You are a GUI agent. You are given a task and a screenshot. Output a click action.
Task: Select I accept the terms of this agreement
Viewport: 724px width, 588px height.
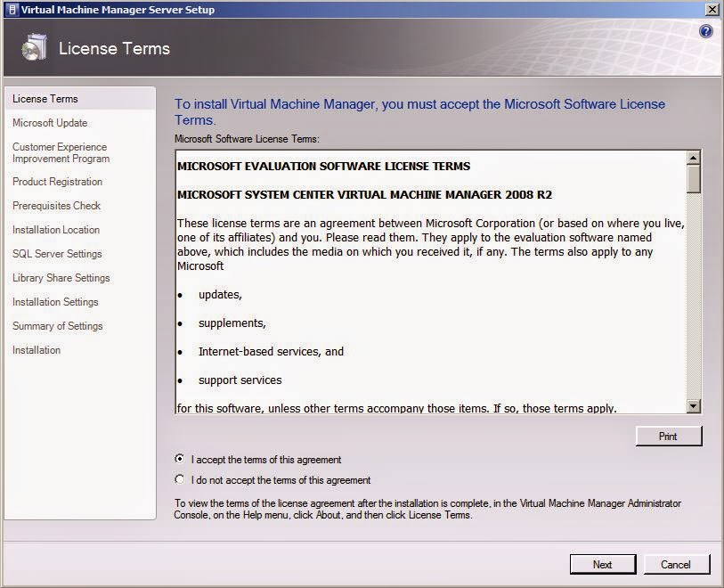[180, 459]
